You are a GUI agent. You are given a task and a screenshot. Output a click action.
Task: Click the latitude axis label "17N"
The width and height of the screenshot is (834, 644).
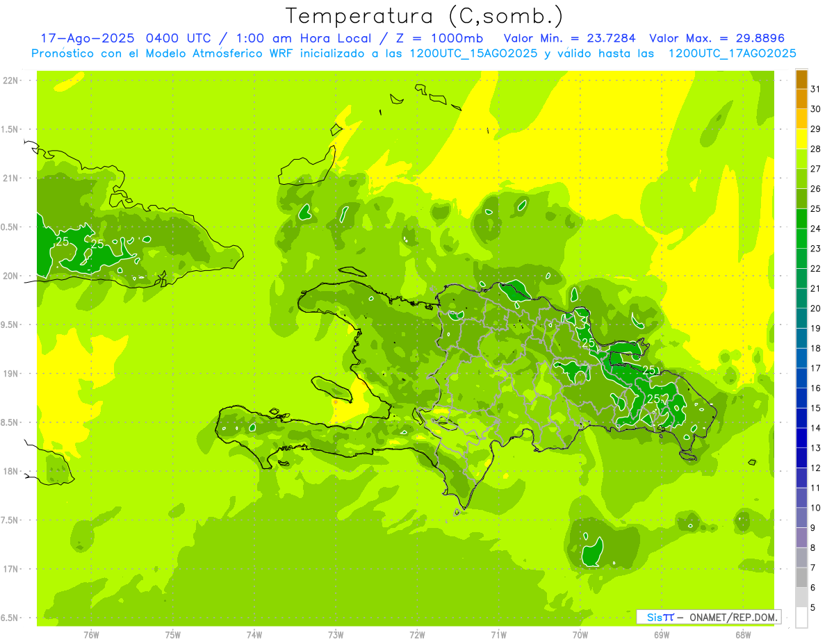click(10, 570)
